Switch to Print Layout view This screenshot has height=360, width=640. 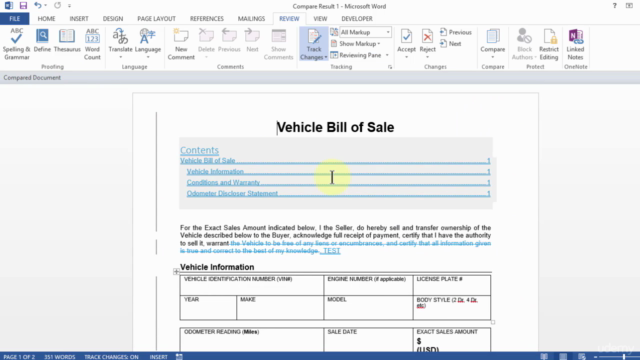click(x=563, y=357)
